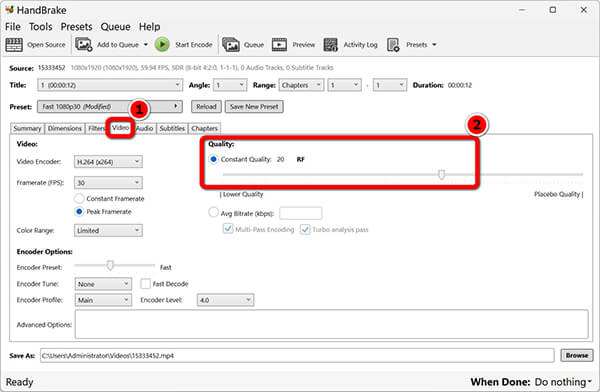Click the Encoder Preset slider handle
The image size is (600, 392).
(x=110, y=265)
